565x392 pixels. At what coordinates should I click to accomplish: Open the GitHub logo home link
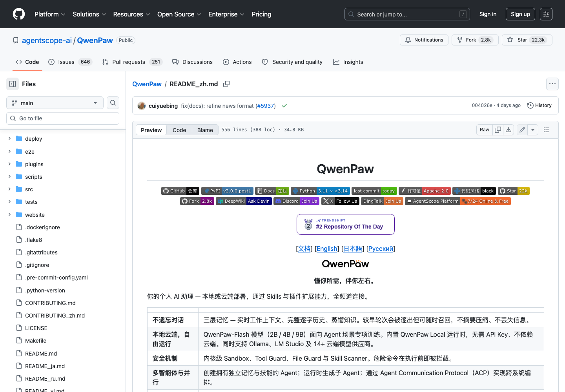[x=19, y=14]
